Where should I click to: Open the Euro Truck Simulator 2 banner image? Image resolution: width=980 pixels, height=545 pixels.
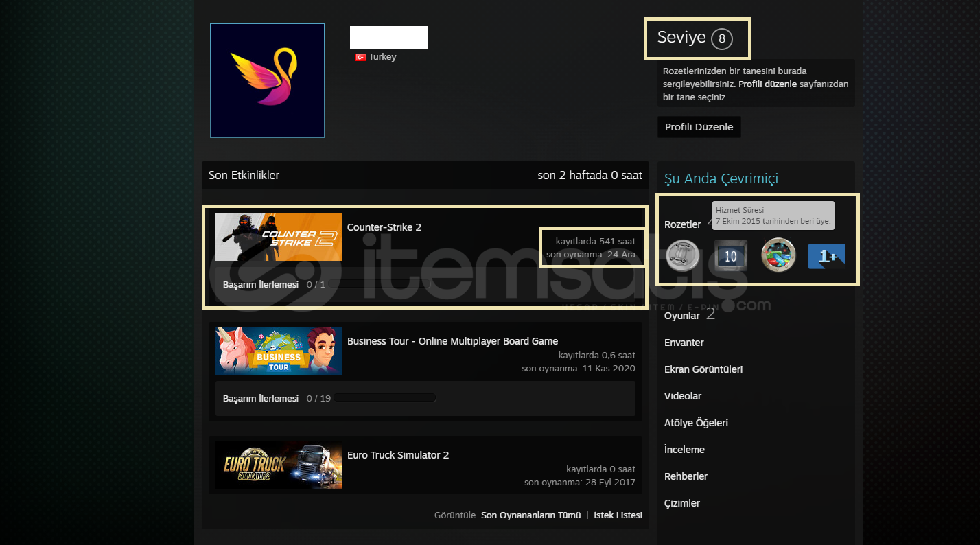coord(279,465)
